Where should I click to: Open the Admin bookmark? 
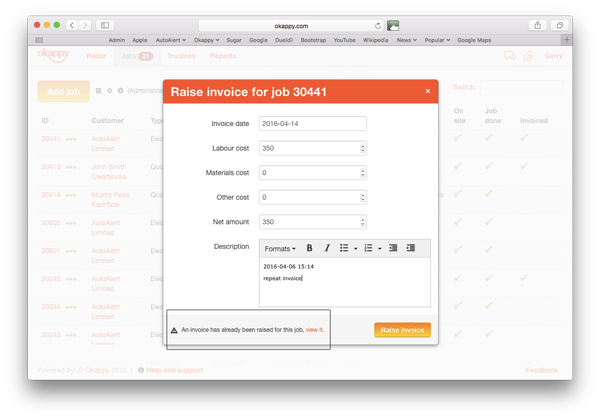point(116,40)
